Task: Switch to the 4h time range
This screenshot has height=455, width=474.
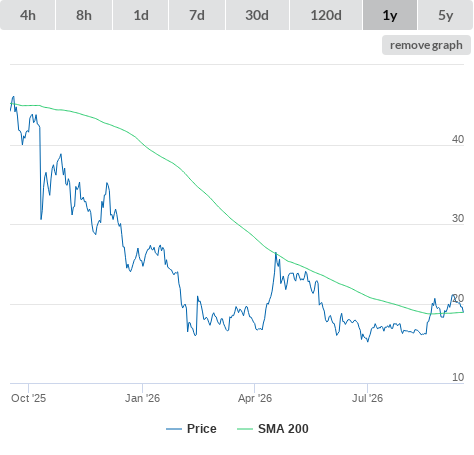Action: (28, 15)
